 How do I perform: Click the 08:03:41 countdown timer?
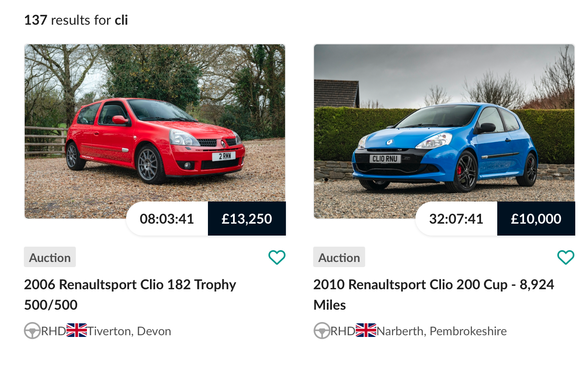167,219
